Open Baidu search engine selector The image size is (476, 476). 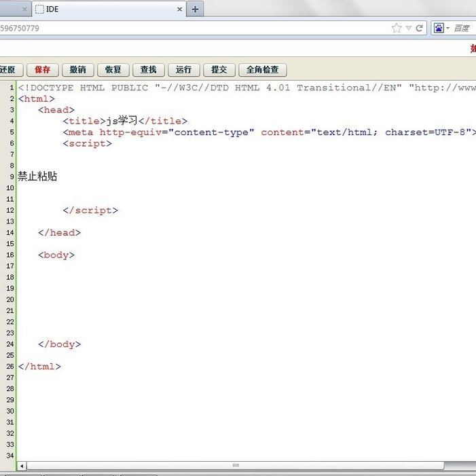(441, 29)
